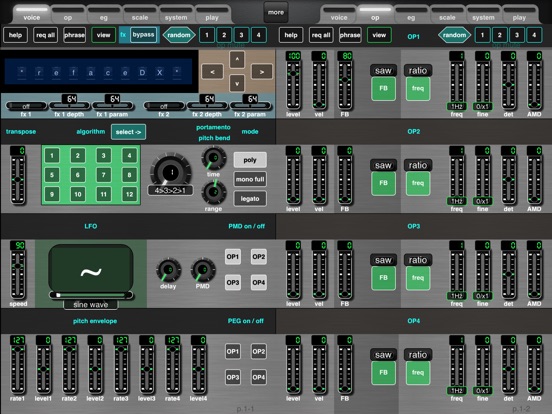Click the LFO waveform horizontal scrollbar

(91, 295)
